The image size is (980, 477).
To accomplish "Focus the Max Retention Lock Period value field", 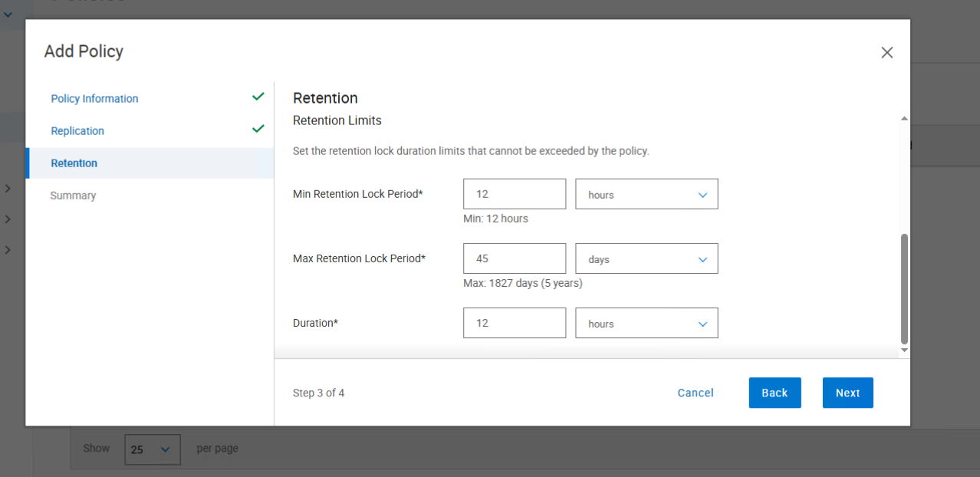I will (515, 258).
